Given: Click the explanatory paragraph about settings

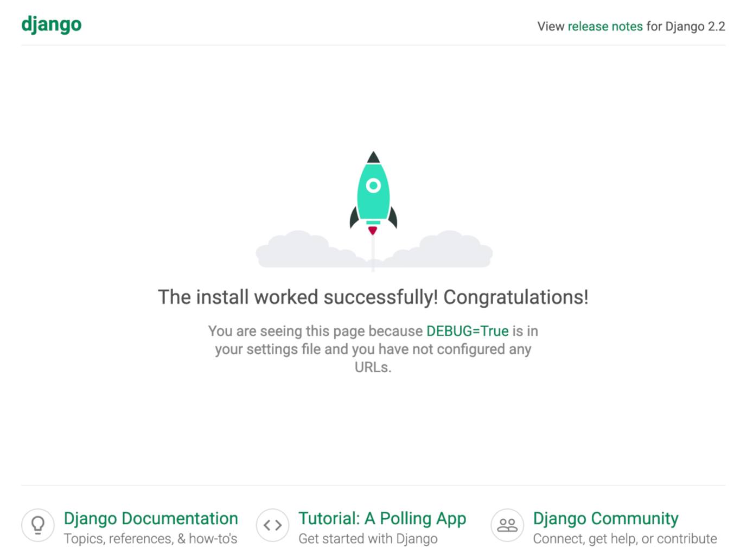Looking at the screenshot, I should [x=373, y=349].
